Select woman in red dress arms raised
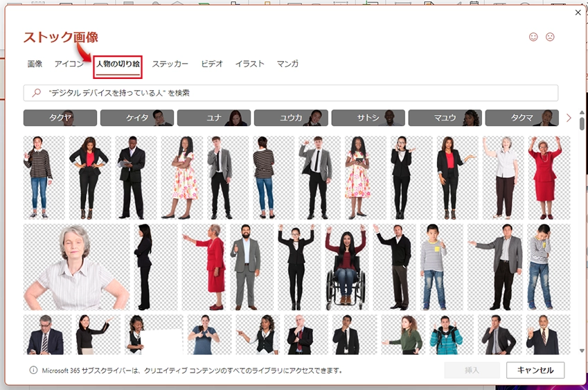Screen dimensions: 588x390 click(549, 177)
